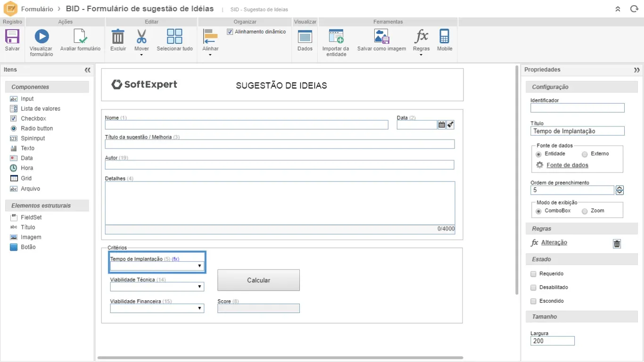
Task: Open Visualizar formulário preview
Action: tap(41, 37)
